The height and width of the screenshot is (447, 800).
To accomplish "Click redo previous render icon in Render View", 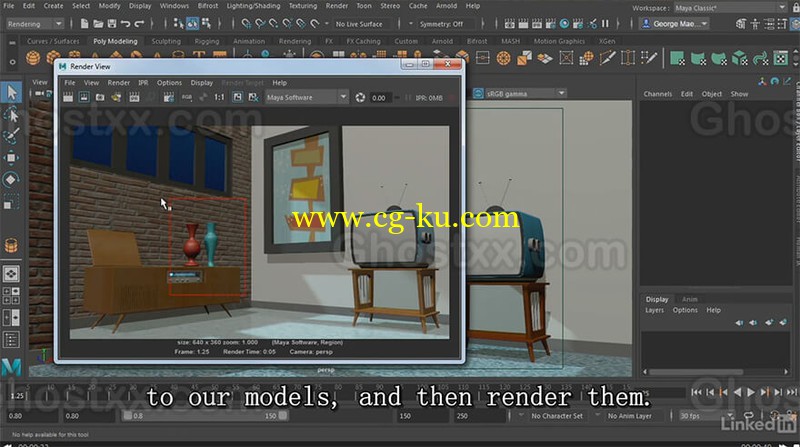I will click(67, 97).
